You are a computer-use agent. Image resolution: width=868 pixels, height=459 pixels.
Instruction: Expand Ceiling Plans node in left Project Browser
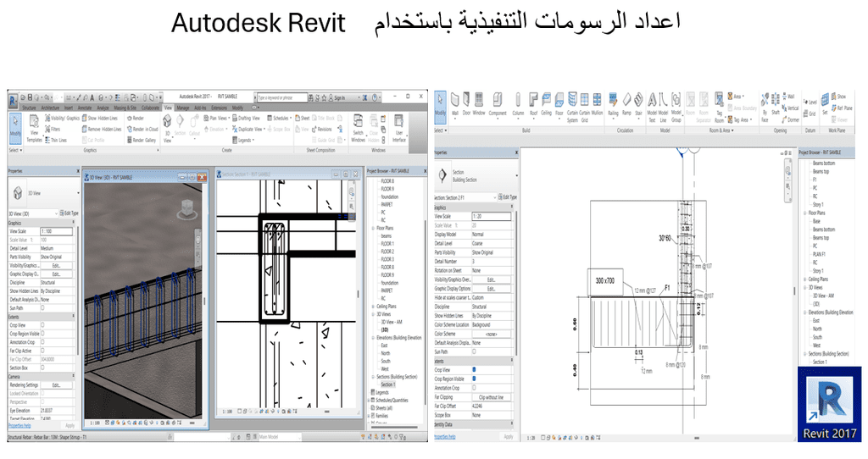tap(373, 307)
